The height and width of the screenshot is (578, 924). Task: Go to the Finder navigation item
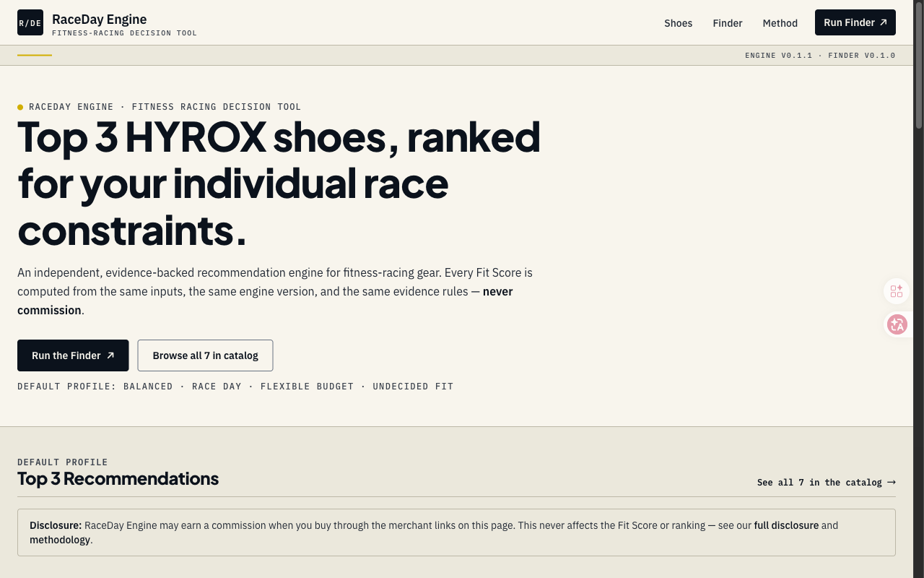728,23
